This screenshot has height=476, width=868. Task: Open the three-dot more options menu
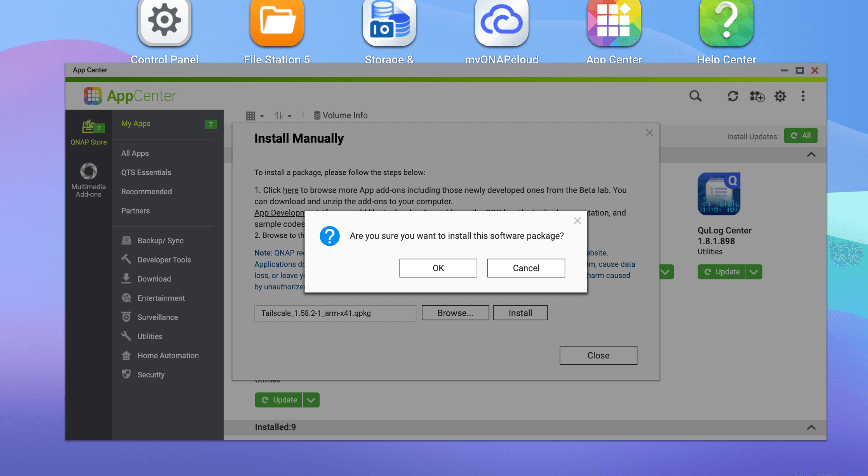pos(803,96)
